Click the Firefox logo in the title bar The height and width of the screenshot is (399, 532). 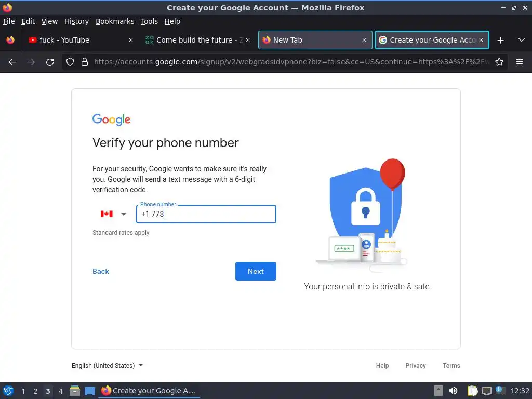click(x=7, y=7)
